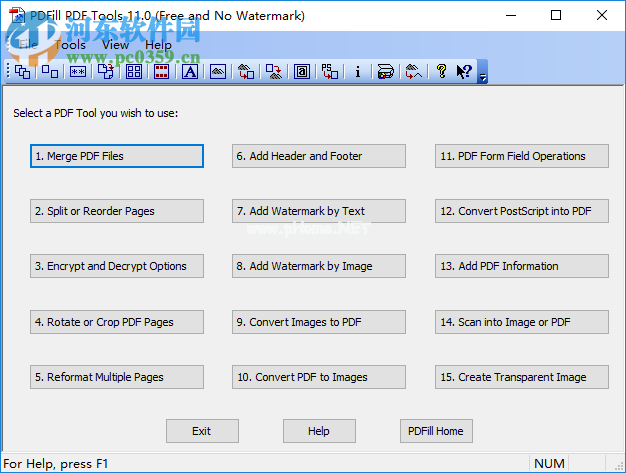This screenshot has height=473, width=626.
Task: Click the Watermark by Image toolbar icon
Action: click(218, 72)
